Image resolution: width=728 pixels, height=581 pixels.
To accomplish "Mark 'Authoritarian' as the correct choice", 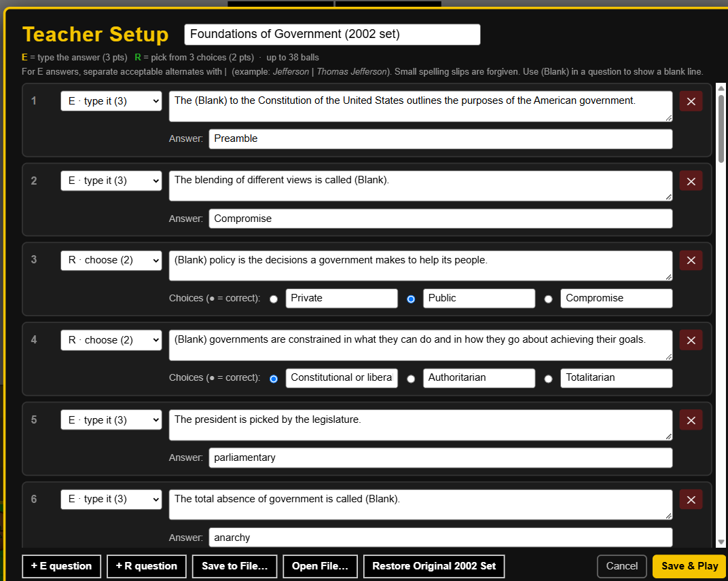I will tap(411, 379).
